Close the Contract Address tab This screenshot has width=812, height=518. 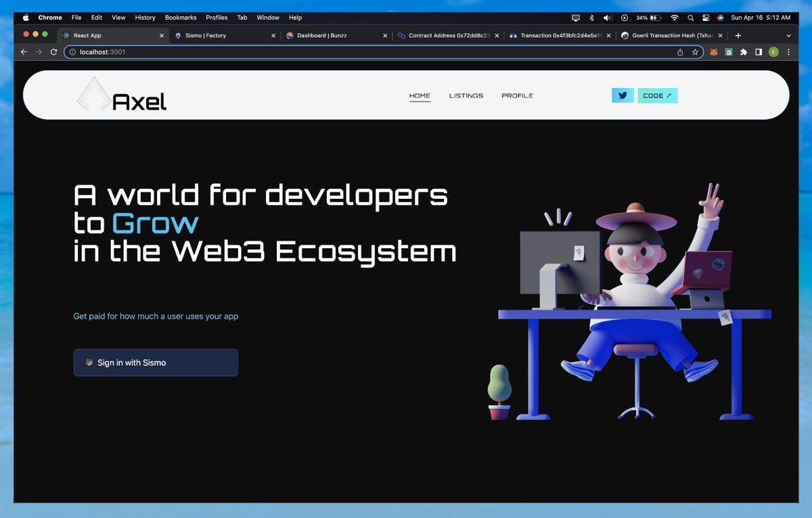coord(497,35)
